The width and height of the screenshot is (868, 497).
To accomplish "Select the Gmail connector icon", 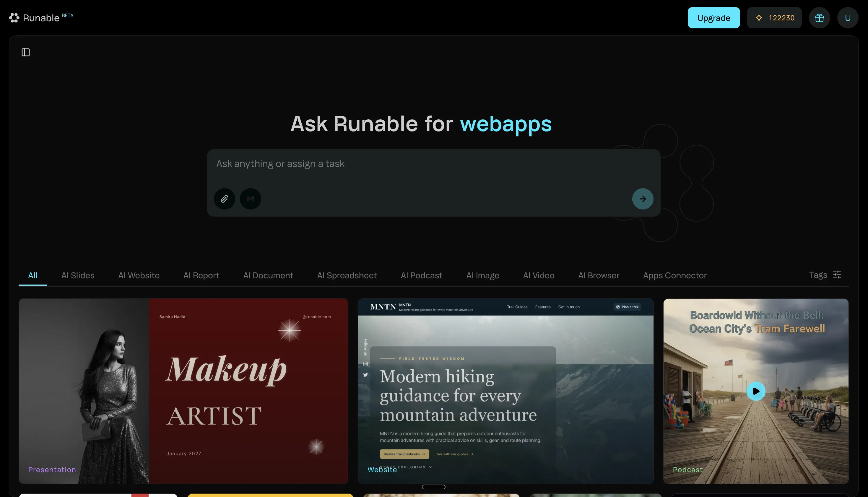I will 251,199.
